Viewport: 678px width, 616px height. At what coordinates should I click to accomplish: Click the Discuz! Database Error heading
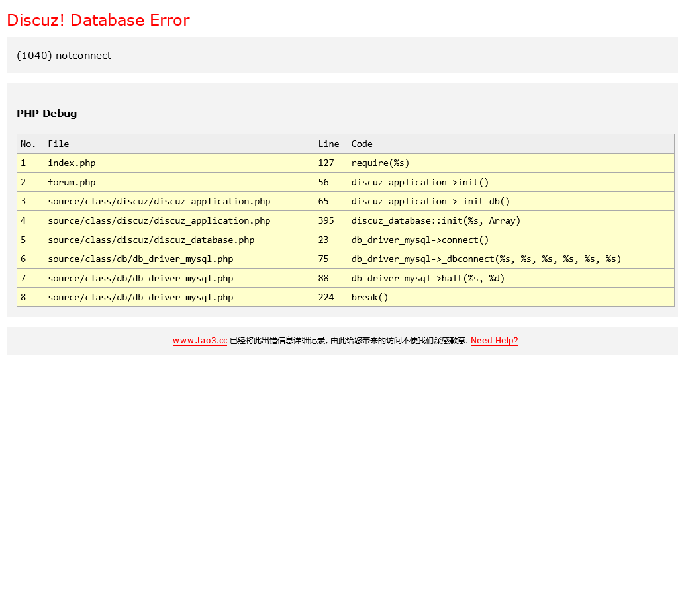(98, 21)
